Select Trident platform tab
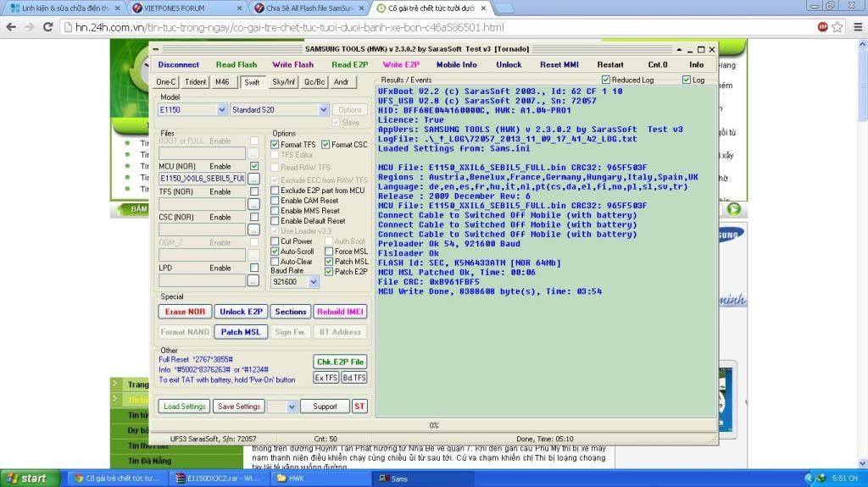Viewport: 868px width, 487px height. click(x=196, y=82)
